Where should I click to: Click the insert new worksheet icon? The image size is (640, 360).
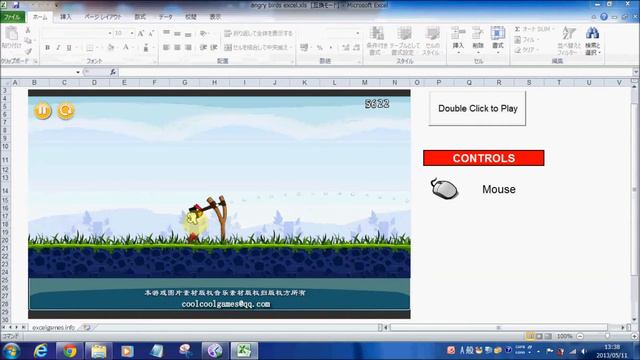87,327
